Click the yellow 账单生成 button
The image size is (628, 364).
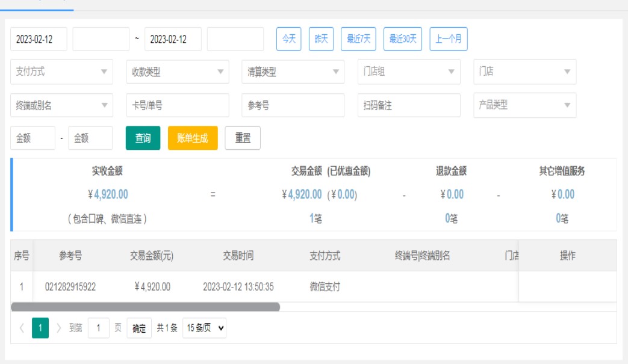point(193,138)
